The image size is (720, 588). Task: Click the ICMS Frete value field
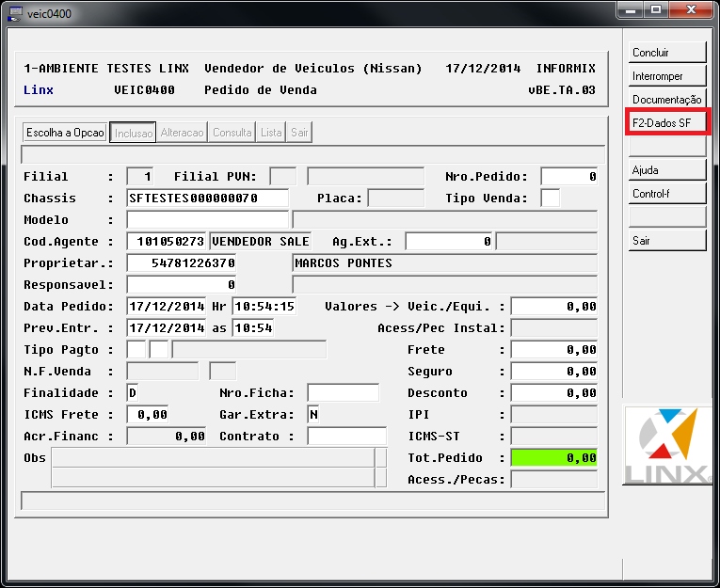pos(148,414)
